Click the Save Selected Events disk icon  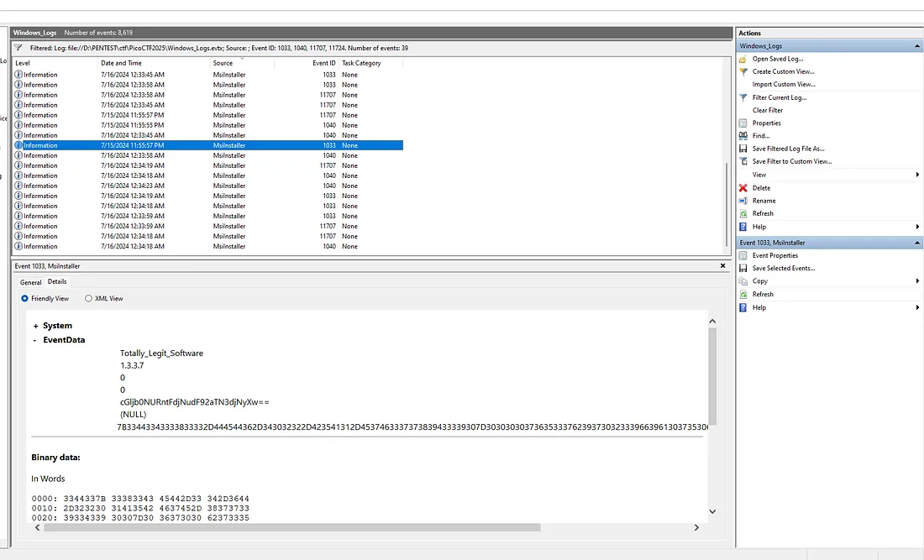(x=743, y=268)
